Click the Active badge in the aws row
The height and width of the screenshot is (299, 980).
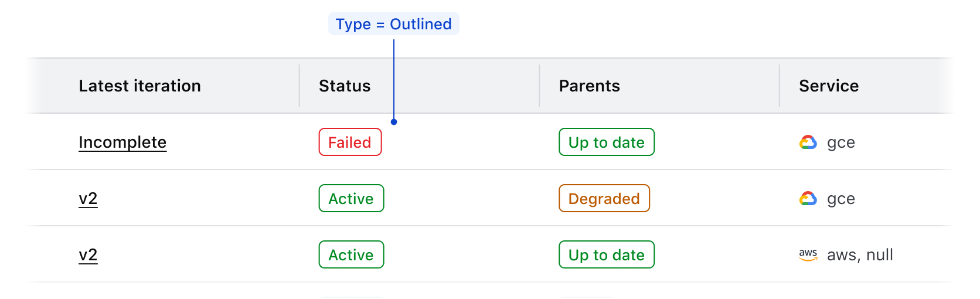pos(351,255)
